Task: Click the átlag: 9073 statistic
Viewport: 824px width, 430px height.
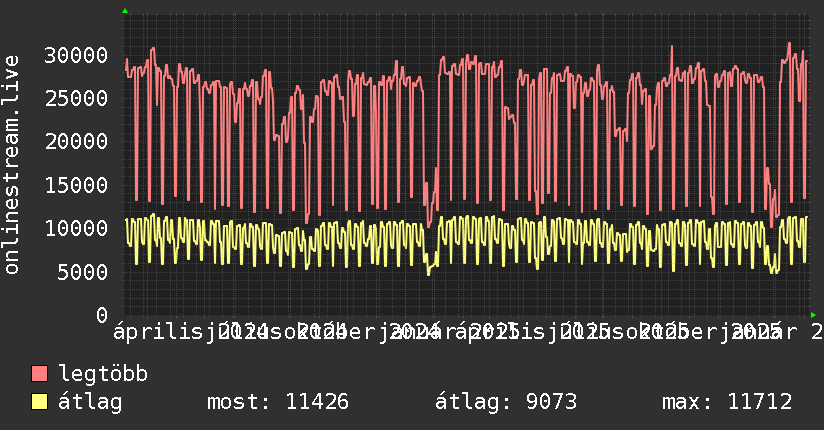Action: click(x=506, y=402)
